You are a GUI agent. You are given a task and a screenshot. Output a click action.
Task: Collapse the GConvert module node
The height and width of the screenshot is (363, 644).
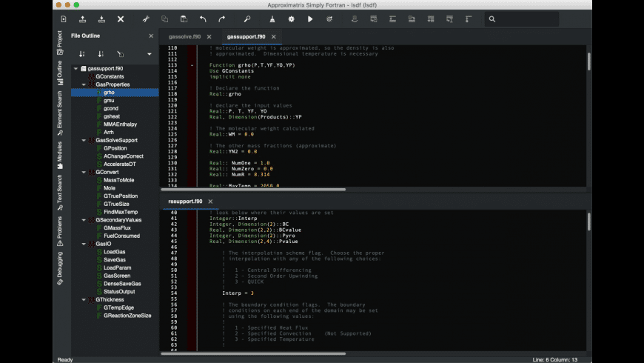[x=84, y=172]
